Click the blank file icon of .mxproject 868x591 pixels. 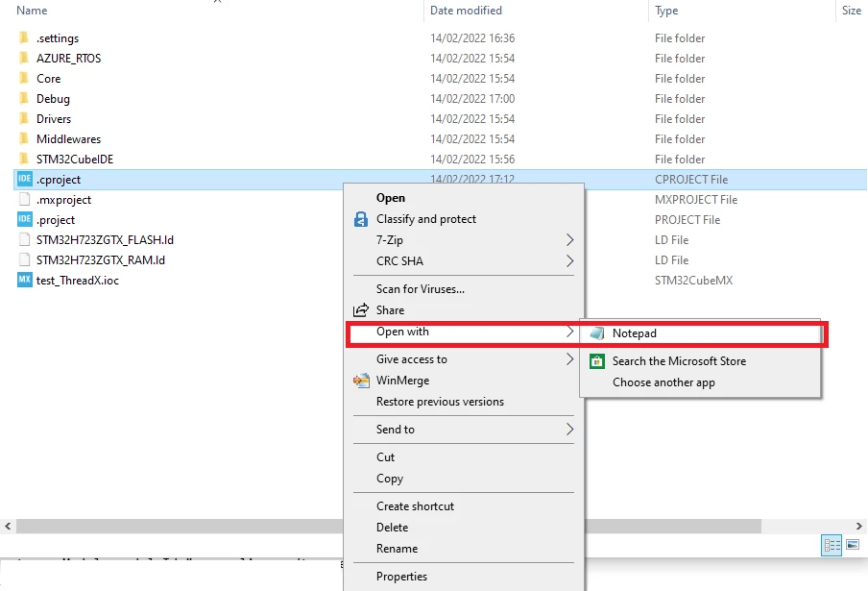pos(24,199)
